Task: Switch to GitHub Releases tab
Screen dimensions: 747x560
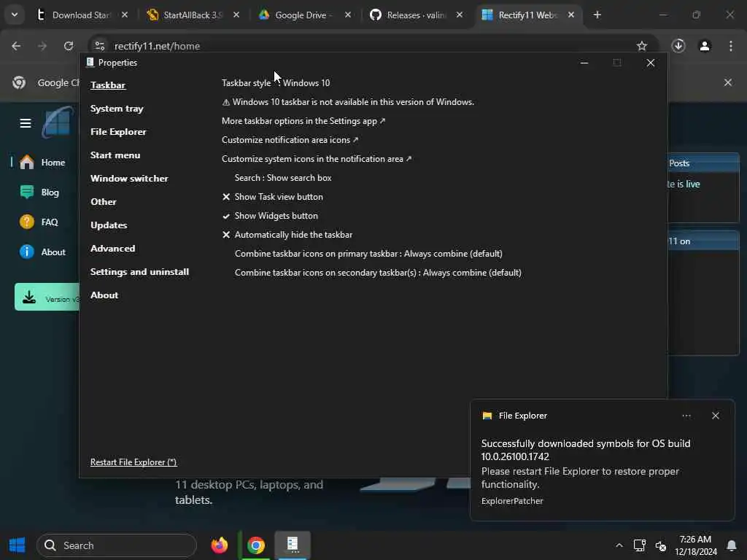Action: point(415,15)
